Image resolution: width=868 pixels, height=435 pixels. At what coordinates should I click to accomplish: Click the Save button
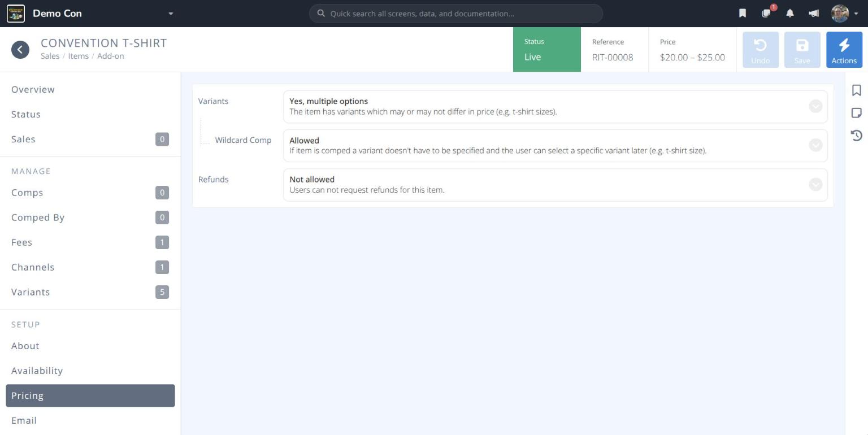click(802, 50)
